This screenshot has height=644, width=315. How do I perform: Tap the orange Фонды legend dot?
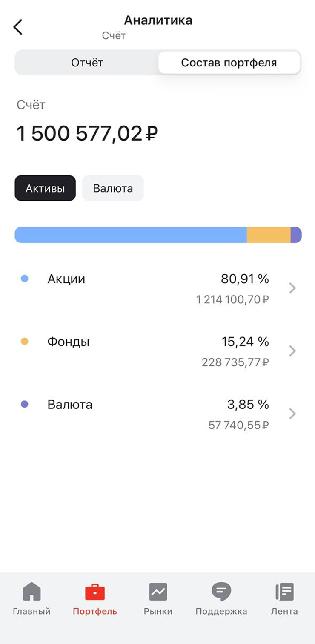click(25, 342)
